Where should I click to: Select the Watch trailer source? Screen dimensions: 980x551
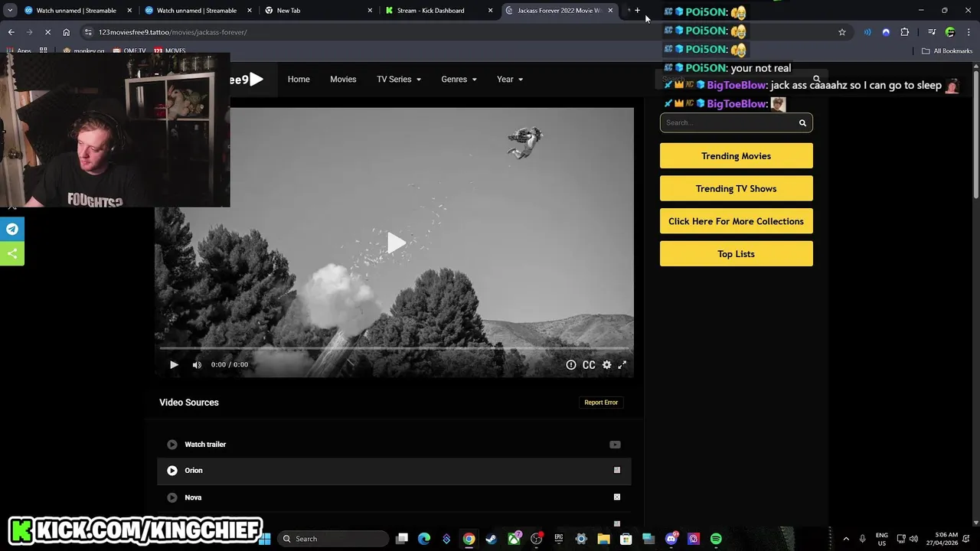click(x=394, y=445)
